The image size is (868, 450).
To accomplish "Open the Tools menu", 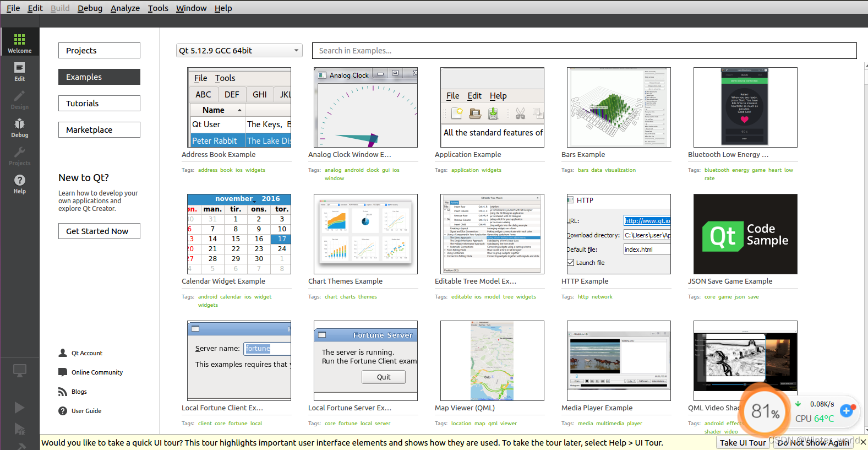I will (x=158, y=8).
